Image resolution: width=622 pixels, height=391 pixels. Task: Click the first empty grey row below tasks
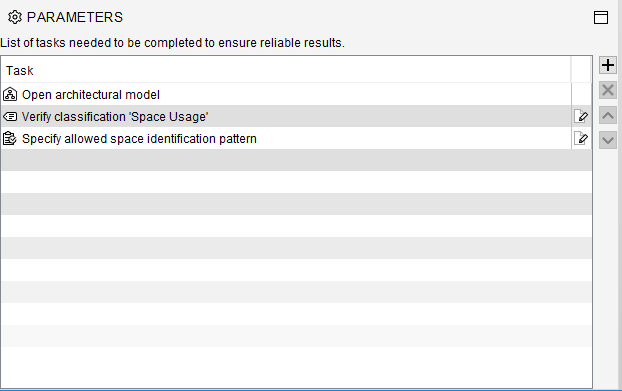pyautogui.click(x=296, y=160)
